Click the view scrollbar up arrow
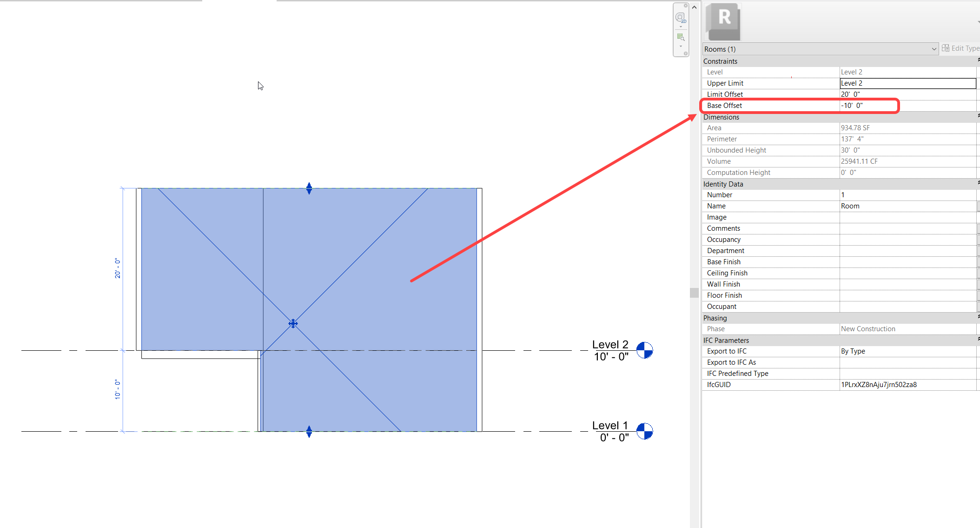 click(694, 7)
